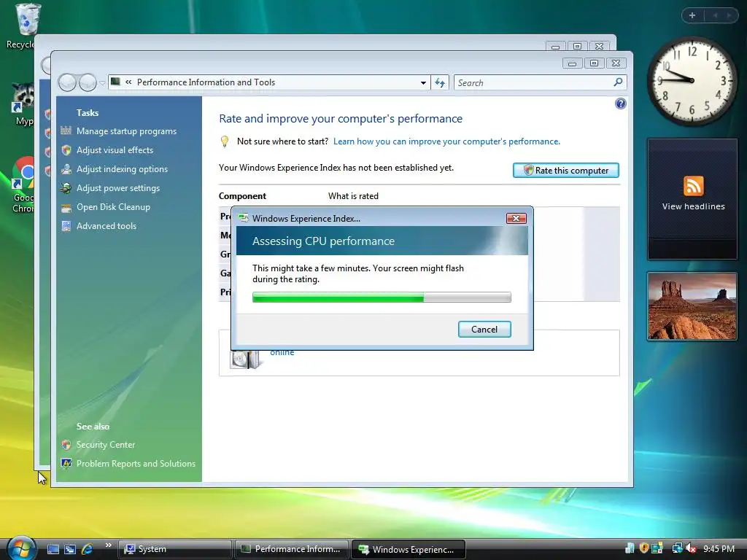
Task: Click the refresh button beside address bar
Action: 440,83
